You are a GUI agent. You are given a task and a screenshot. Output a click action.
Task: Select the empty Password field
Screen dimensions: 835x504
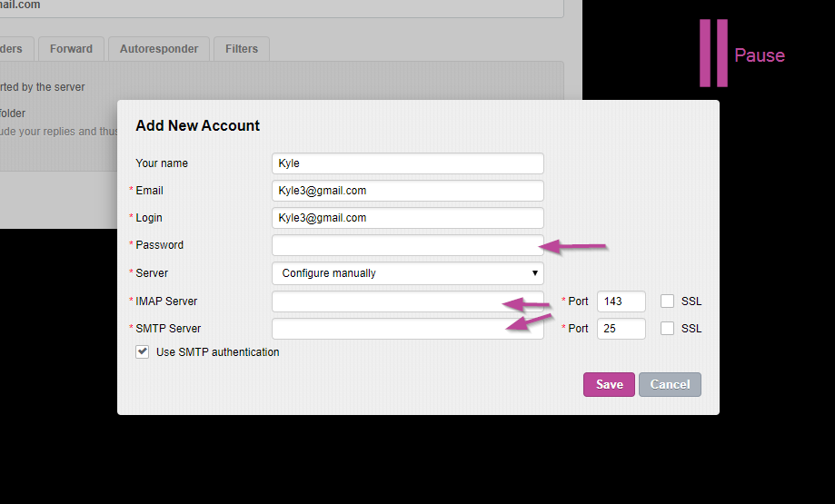point(407,245)
